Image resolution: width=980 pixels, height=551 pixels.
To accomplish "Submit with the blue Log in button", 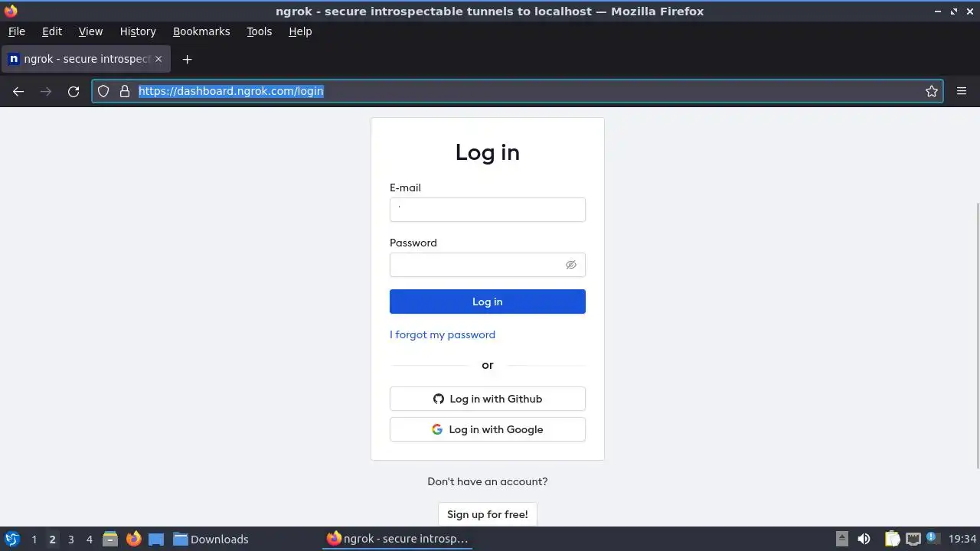I will (488, 302).
